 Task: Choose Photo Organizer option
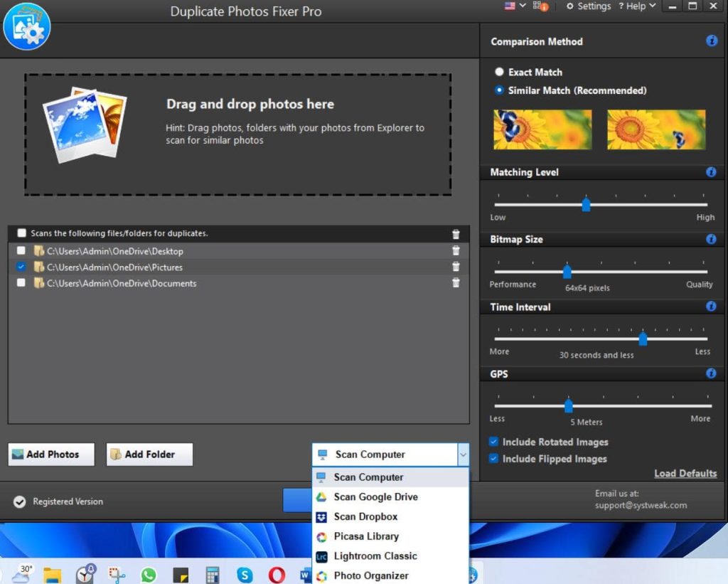click(390, 575)
